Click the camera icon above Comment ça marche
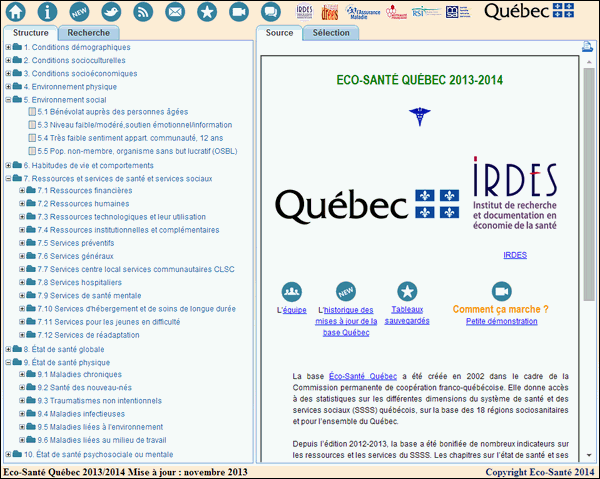Image resolution: width=600 pixels, height=479 pixels. [501, 292]
